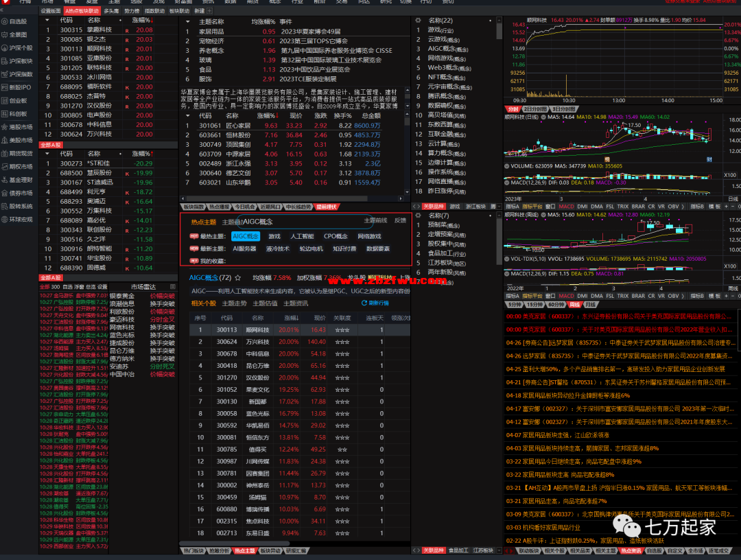Open gear settings of the 名称(7) list
741x560 pixels.
418,215
